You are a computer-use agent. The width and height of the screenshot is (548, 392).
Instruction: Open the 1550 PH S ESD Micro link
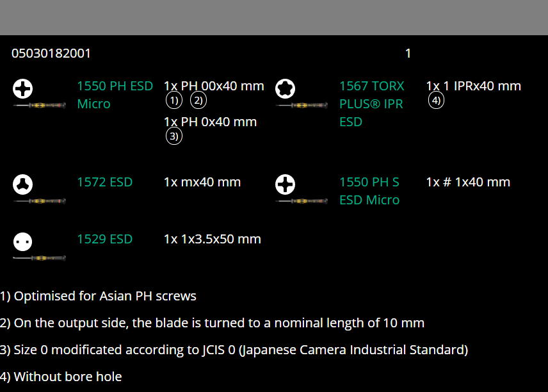[x=369, y=191]
